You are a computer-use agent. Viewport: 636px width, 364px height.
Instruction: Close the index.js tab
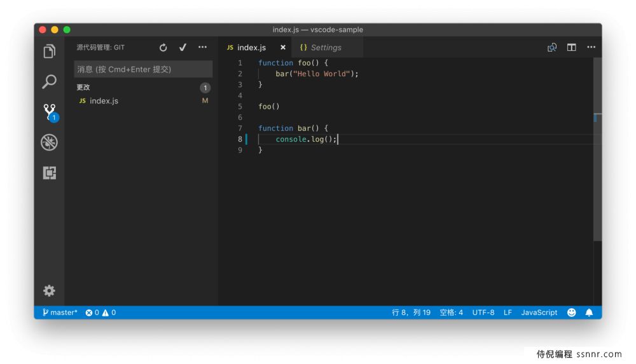tap(283, 48)
